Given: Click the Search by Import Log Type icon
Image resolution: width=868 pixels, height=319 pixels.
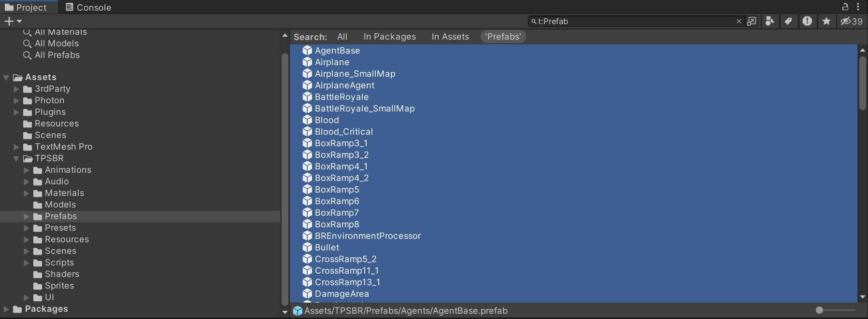Looking at the screenshot, I should click(807, 21).
